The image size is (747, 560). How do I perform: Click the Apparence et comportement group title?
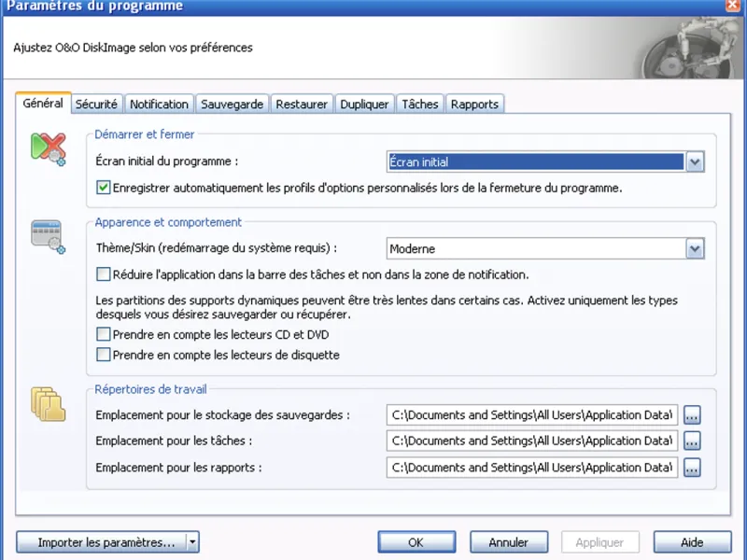pos(168,222)
